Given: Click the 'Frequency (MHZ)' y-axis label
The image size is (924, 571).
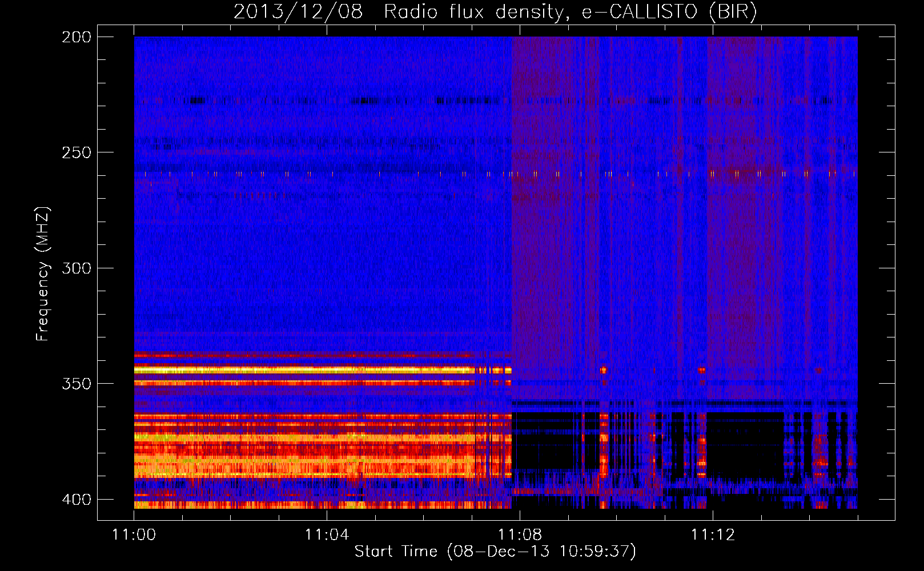Looking at the screenshot, I should 43,274.
